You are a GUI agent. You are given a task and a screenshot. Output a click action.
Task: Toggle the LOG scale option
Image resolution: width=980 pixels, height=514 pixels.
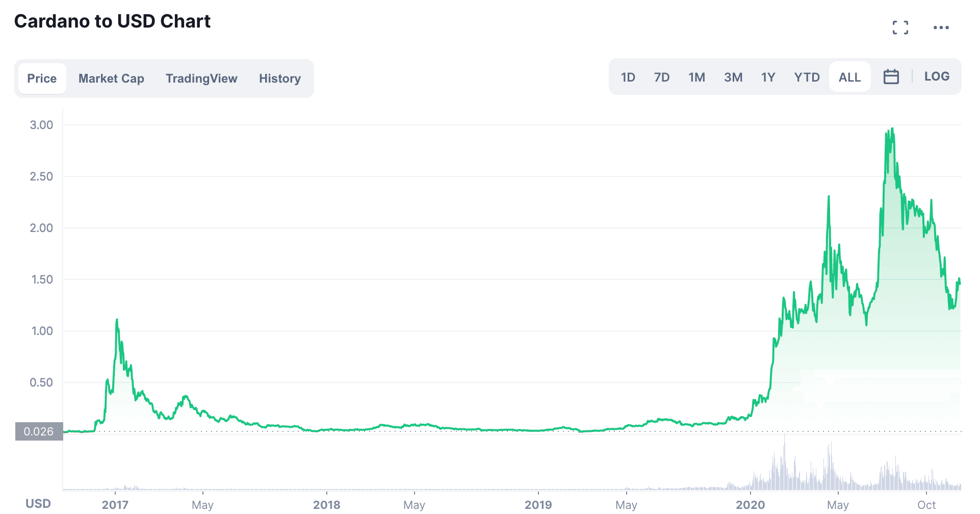(937, 76)
